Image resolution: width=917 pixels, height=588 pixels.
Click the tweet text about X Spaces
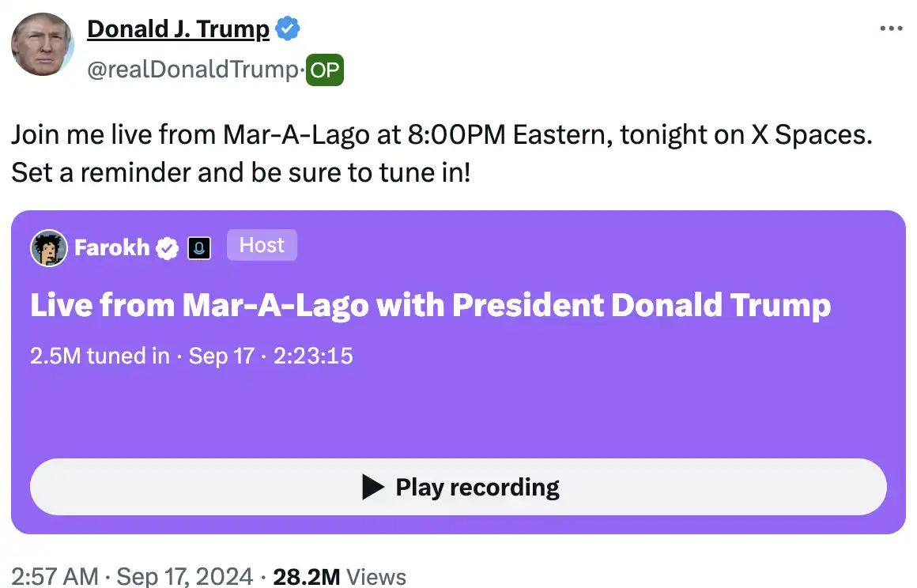[x=441, y=153]
